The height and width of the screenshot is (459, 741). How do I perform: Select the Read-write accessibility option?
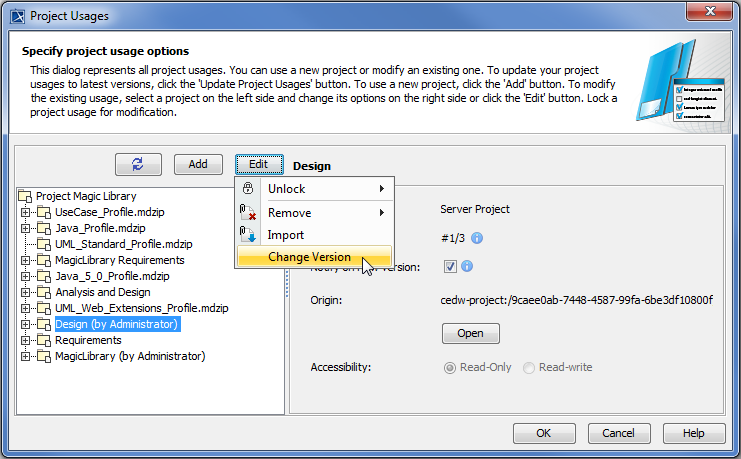tap(529, 367)
